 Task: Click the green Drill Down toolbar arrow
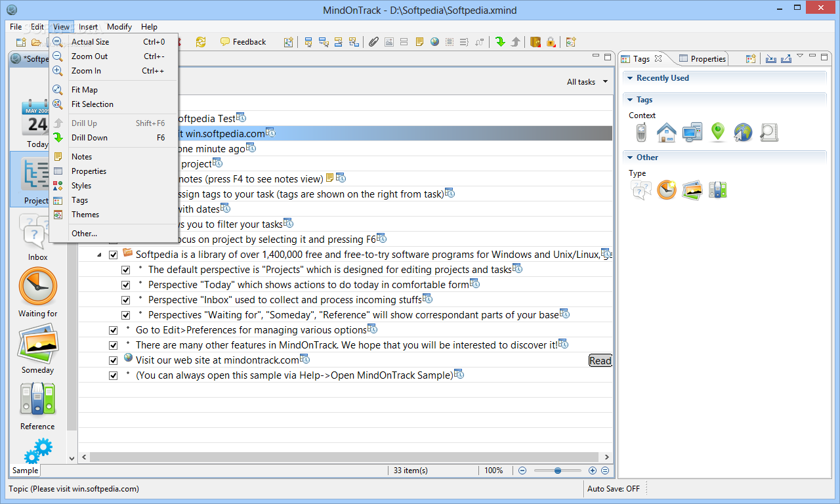coord(500,42)
